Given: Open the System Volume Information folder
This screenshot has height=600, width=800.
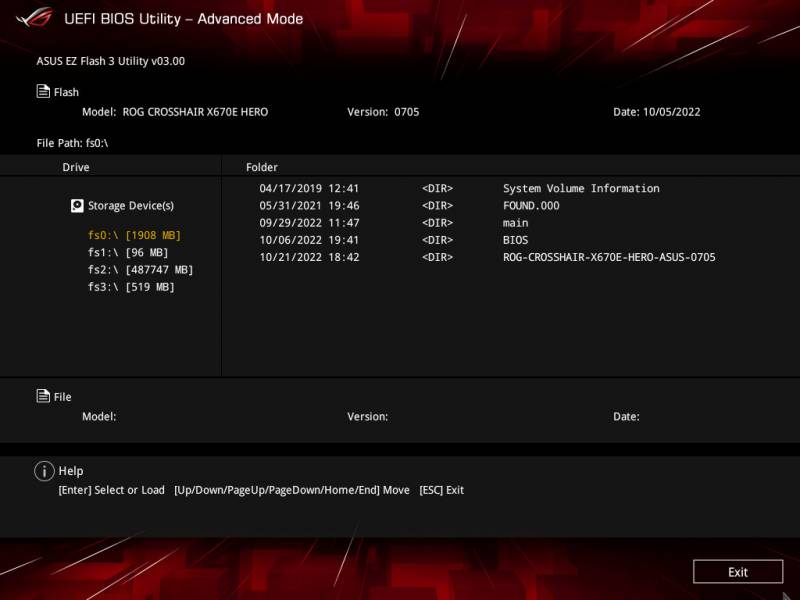Looking at the screenshot, I should point(580,189).
